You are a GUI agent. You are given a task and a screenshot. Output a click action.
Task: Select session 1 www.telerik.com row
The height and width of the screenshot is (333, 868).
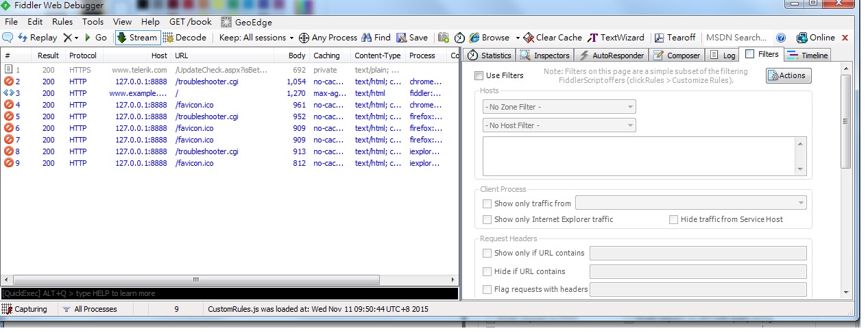230,70
